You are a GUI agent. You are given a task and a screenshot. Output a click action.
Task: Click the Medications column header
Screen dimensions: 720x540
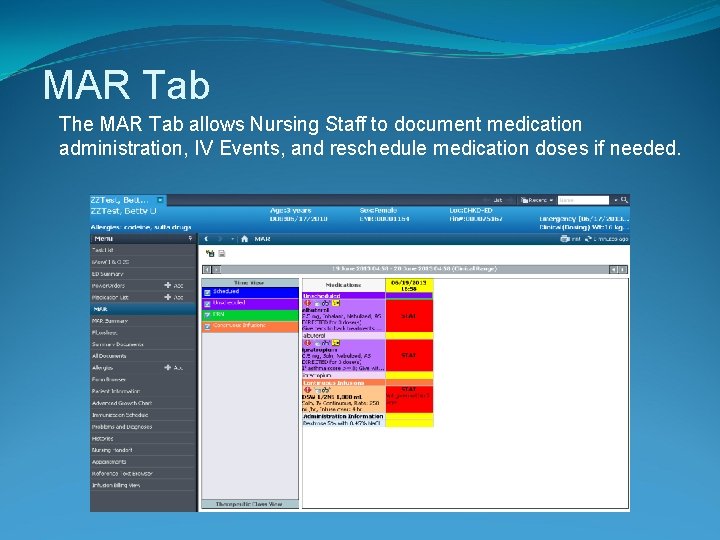click(343, 285)
